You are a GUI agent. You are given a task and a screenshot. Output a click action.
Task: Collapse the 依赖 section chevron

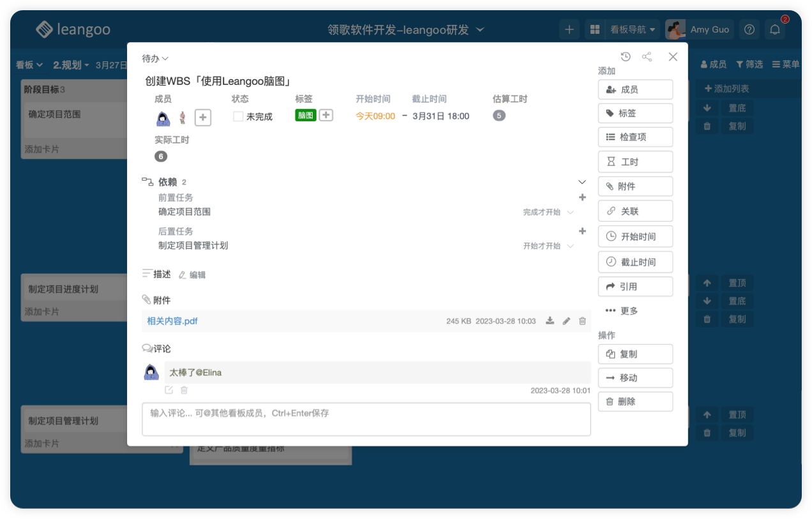coord(582,182)
